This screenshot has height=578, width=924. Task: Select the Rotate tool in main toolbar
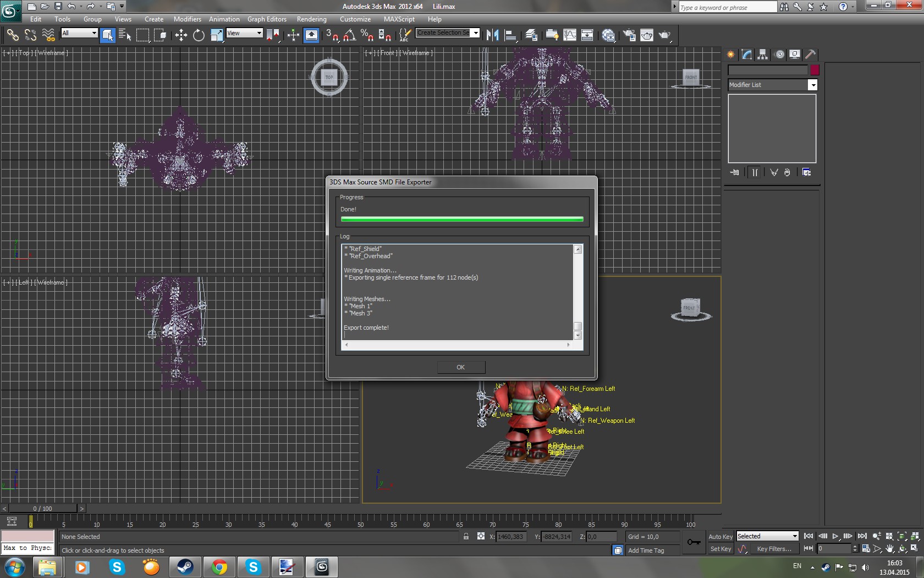199,36
